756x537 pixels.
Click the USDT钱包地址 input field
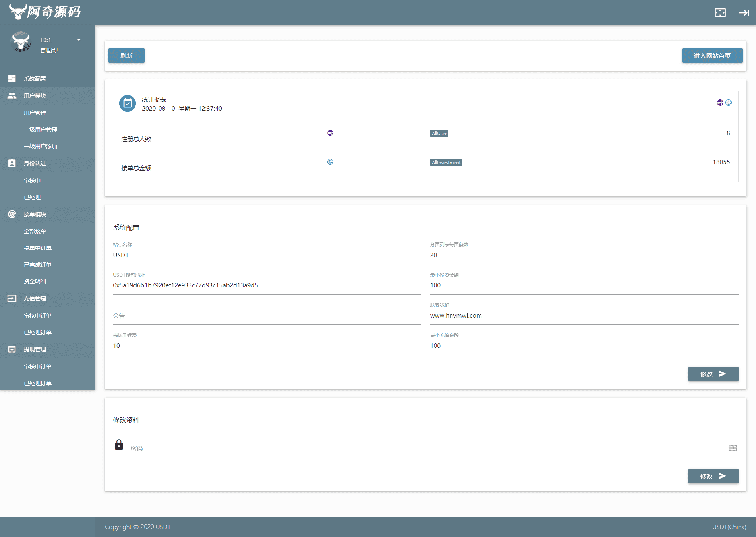pyautogui.click(x=267, y=285)
